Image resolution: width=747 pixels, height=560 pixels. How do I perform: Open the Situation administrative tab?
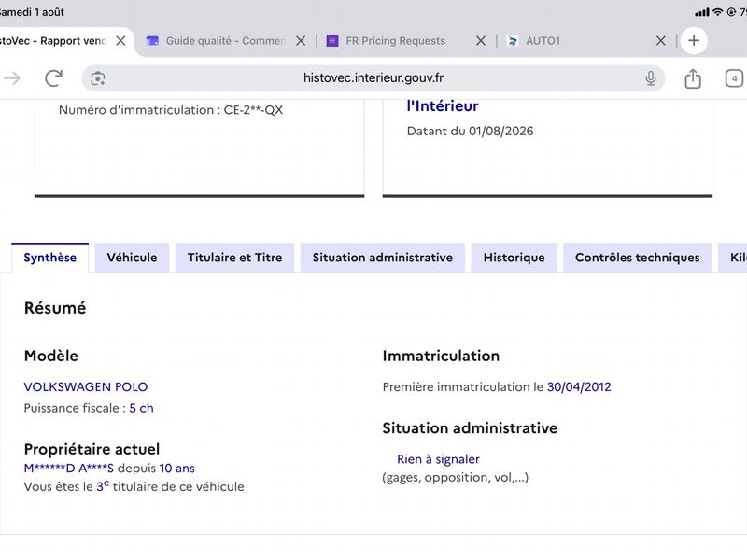click(x=383, y=258)
